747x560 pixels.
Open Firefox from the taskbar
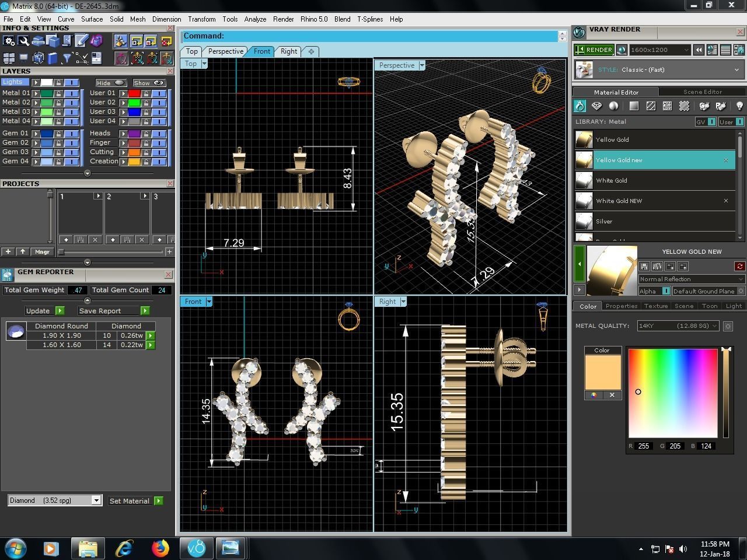coord(160,548)
